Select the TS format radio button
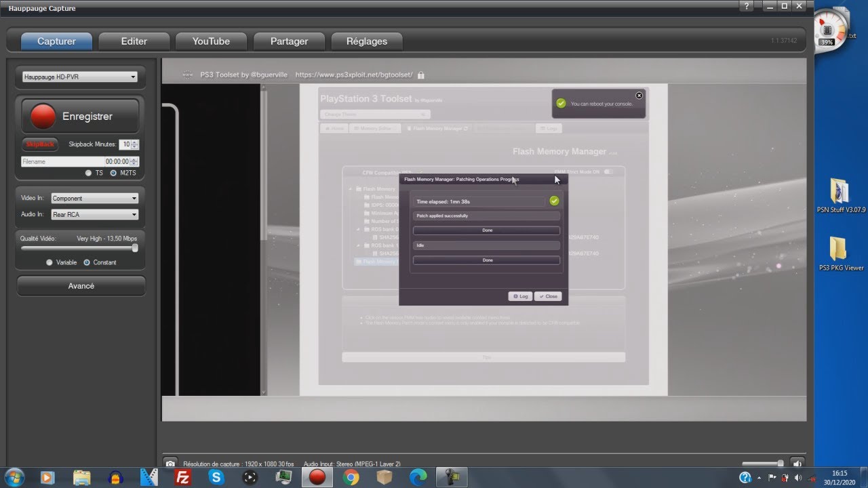 coord(88,173)
